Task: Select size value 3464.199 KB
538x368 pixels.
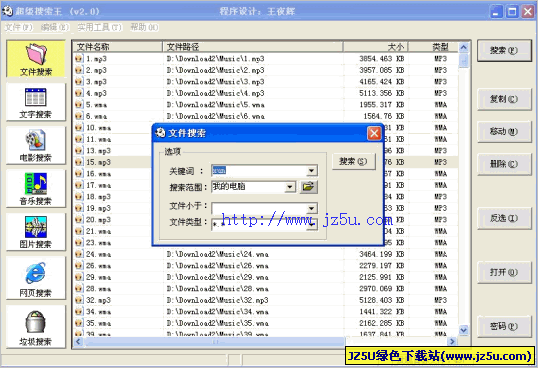Action: pyautogui.click(x=382, y=254)
